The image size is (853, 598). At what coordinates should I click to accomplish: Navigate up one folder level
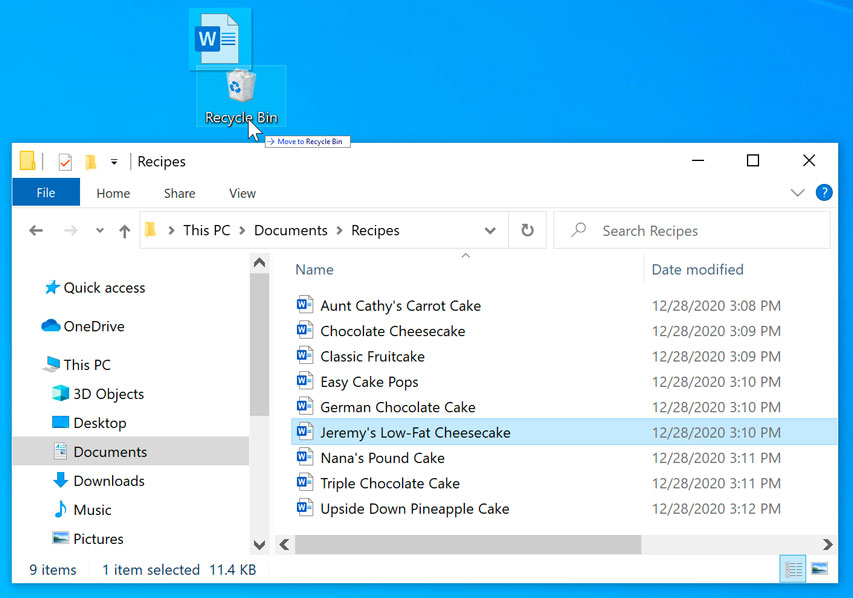pos(122,230)
